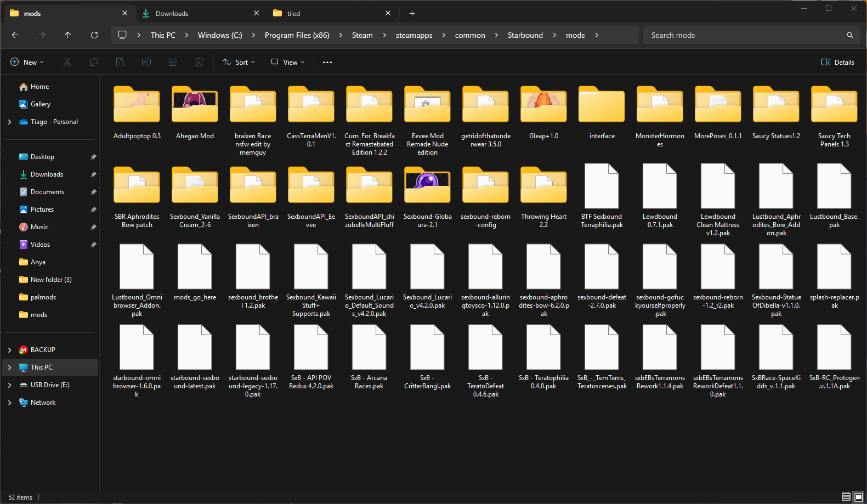The height and width of the screenshot is (504, 867).
Task: Click the Share icon in toolbar
Action: click(173, 63)
